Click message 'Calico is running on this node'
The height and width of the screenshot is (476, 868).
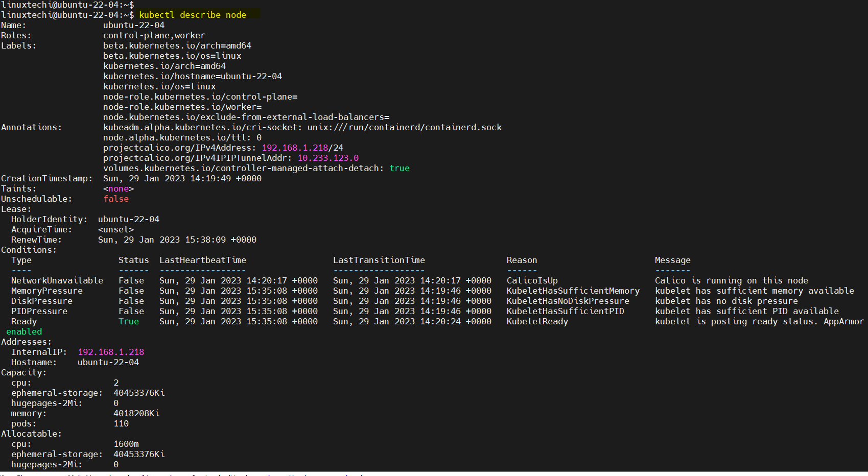coord(731,280)
